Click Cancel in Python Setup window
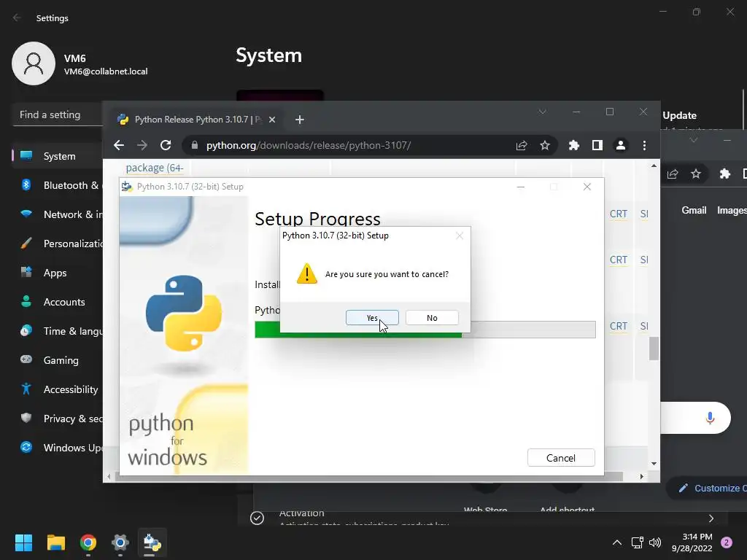The width and height of the screenshot is (747, 560). 561,458
